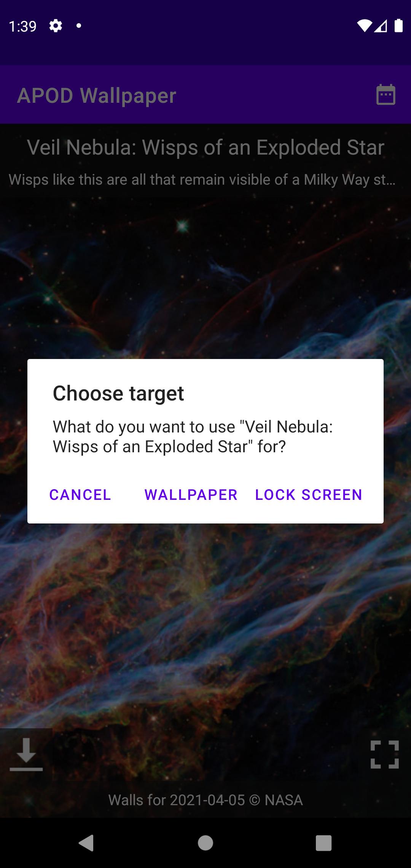Tap the dialog question message text
The image size is (411, 868).
193,437
